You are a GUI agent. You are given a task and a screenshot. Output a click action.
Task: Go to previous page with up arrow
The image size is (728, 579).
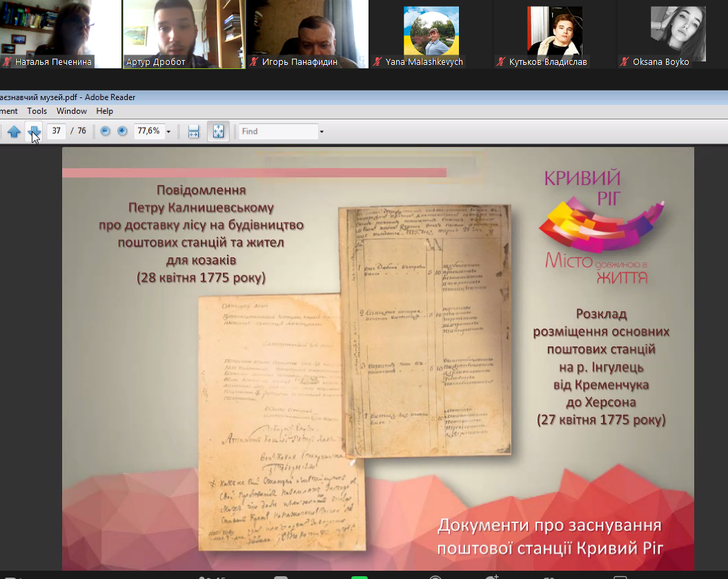tap(14, 131)
